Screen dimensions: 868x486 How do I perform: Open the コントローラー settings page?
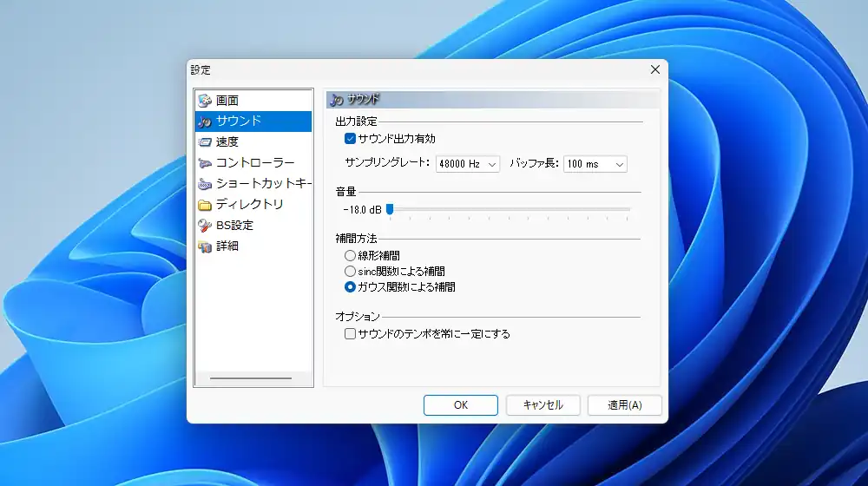point(253,163)
